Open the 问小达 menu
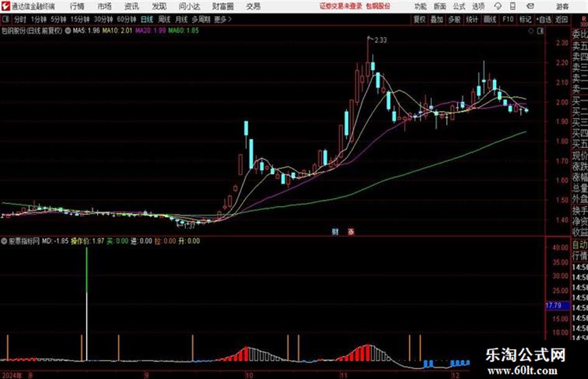Image resolution: width=588 pixels, height=379 pixels. pyautogui.click(x=189, y=6)
